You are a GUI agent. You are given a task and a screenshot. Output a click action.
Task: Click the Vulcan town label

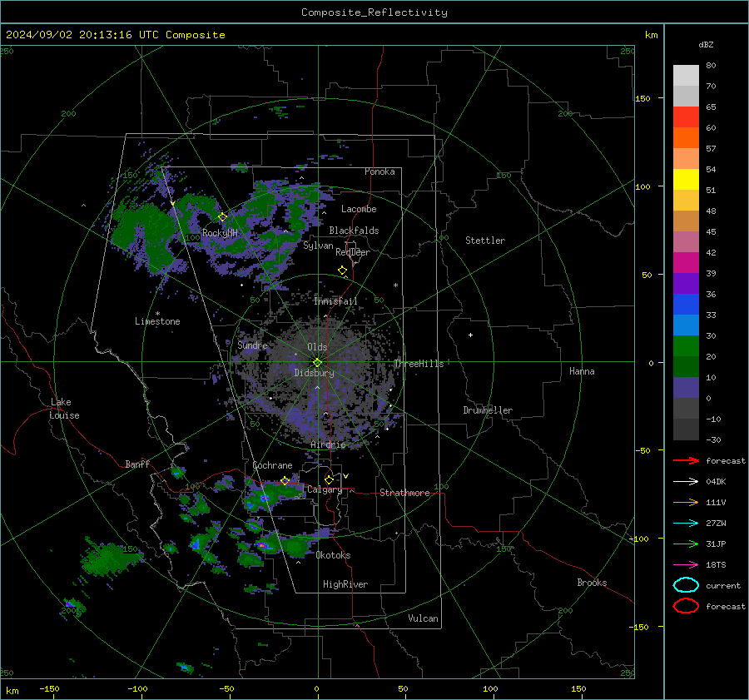point(423,618)
